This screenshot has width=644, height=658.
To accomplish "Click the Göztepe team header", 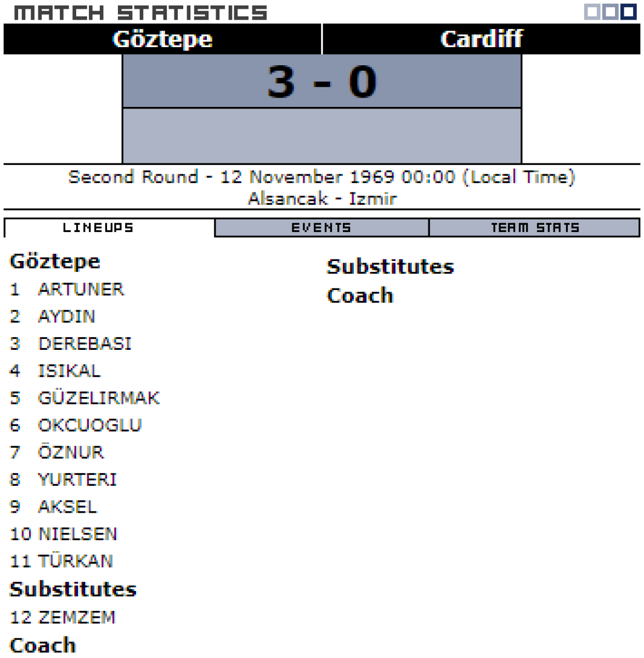I will [x=162, y=39].
